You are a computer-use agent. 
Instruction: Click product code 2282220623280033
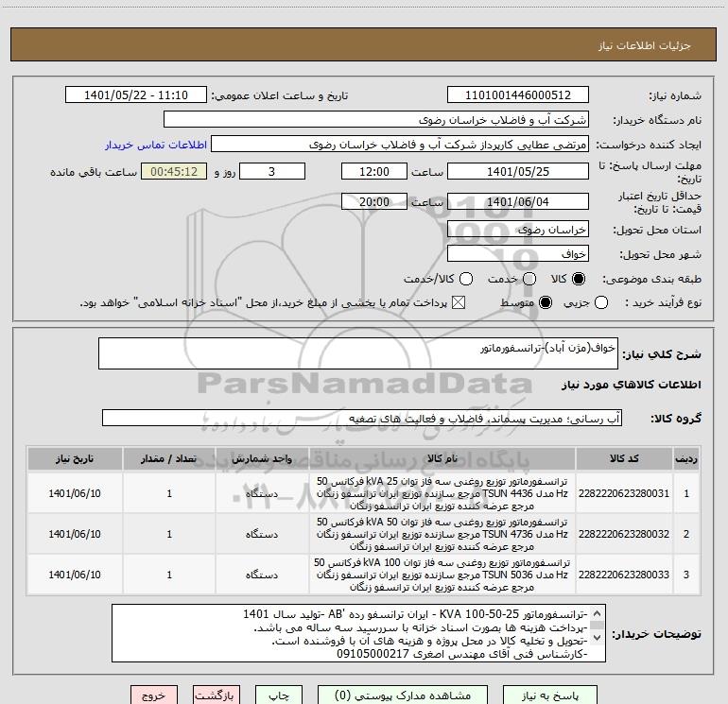pos(624,575)
